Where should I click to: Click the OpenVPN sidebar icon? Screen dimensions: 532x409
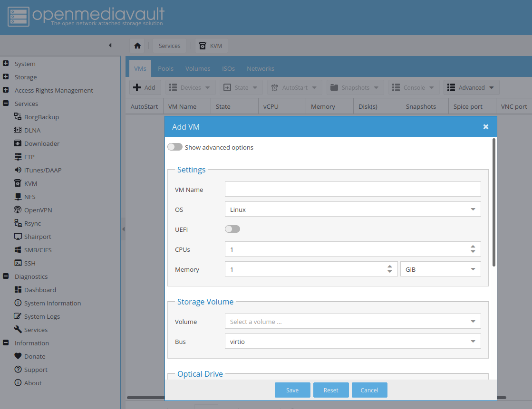click(x=18, y=210)
